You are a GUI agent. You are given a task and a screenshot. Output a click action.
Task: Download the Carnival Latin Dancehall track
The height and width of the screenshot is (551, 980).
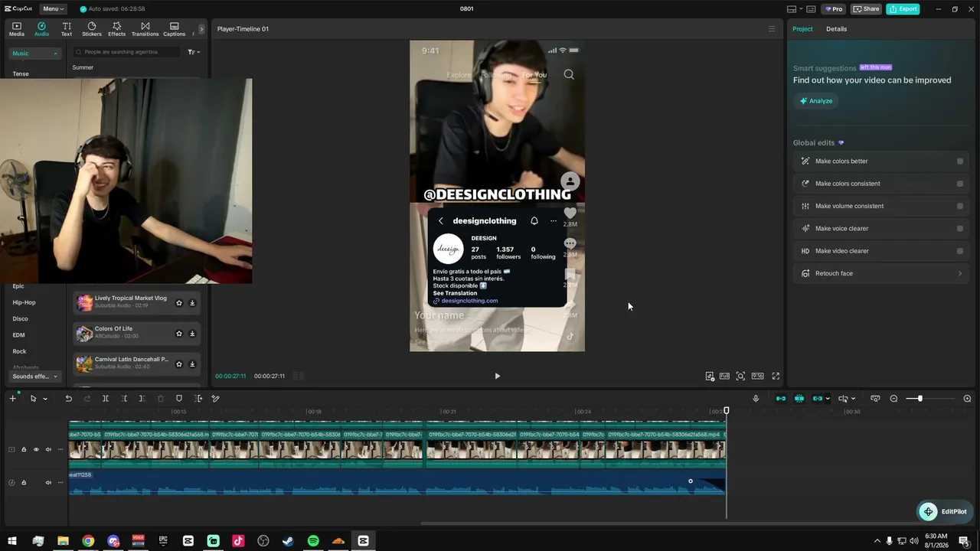(x=192, y=364)
